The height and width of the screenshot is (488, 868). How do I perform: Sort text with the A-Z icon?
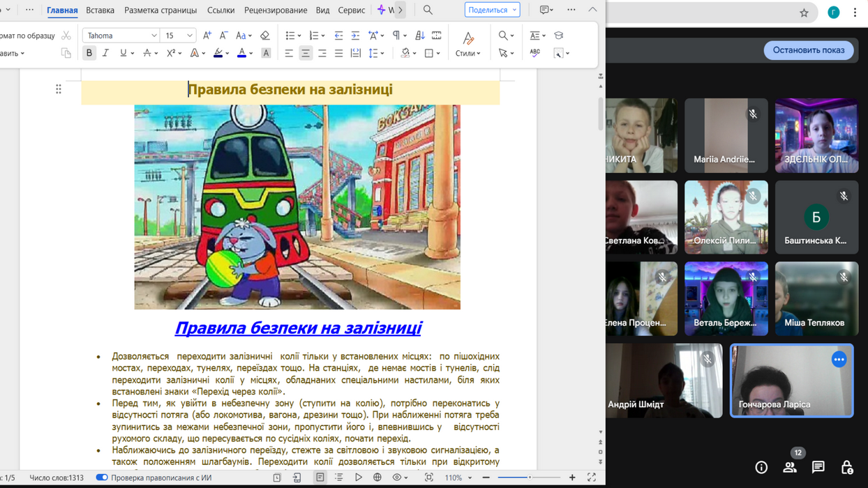[x=419, y=35]
